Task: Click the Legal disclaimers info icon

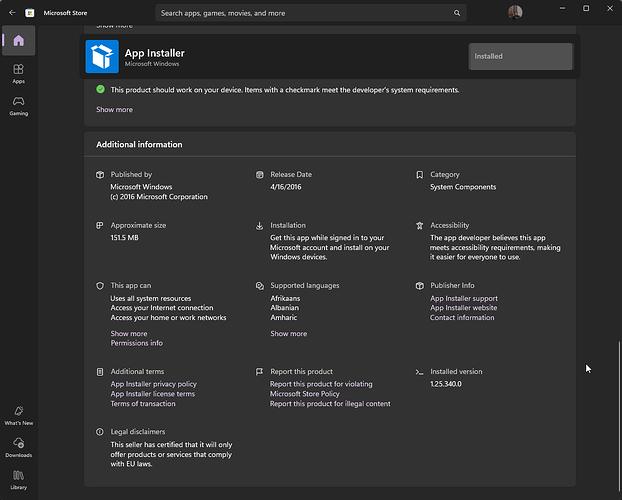Action: 100,432
